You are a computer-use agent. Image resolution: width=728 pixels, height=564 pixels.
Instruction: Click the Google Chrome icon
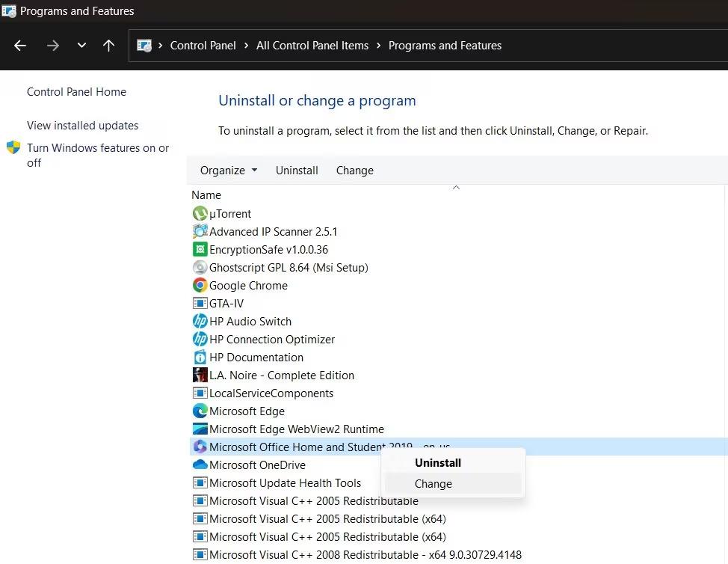coord(200,285)
